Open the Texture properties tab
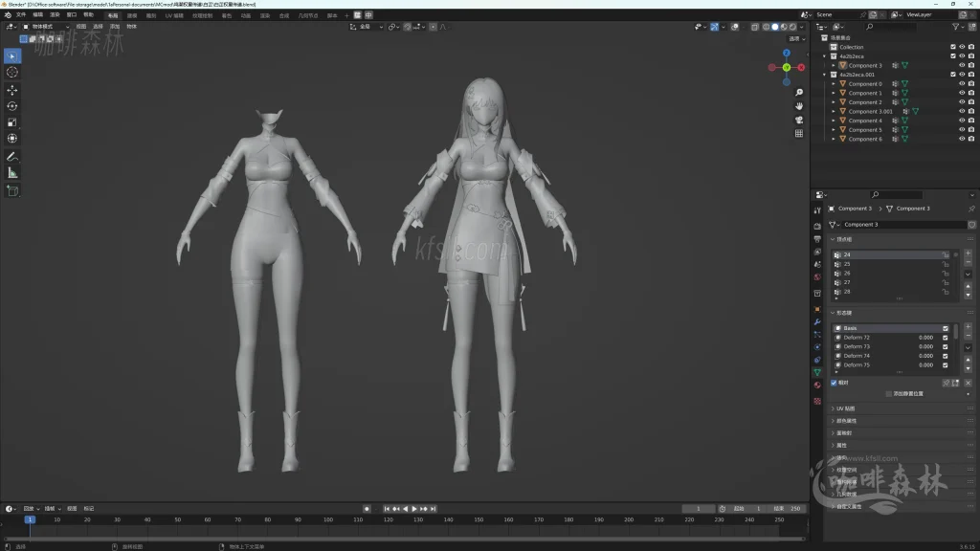This screenshot has height=551, width=980. [817, 401]
